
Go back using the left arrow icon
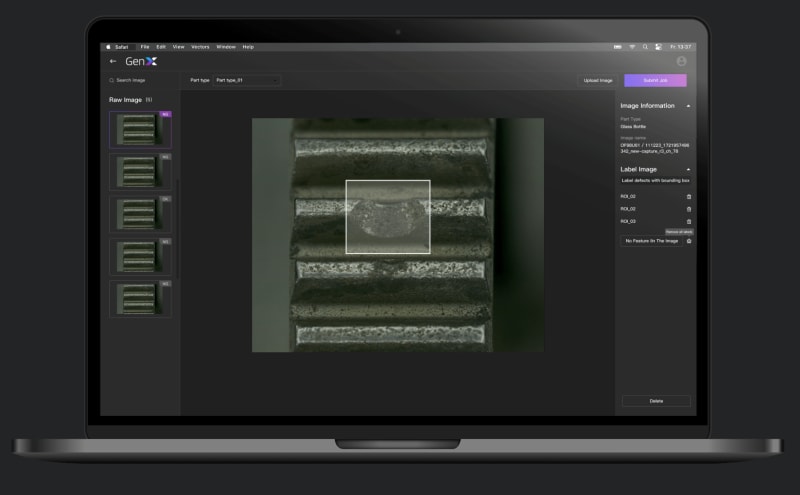[113, 61]
